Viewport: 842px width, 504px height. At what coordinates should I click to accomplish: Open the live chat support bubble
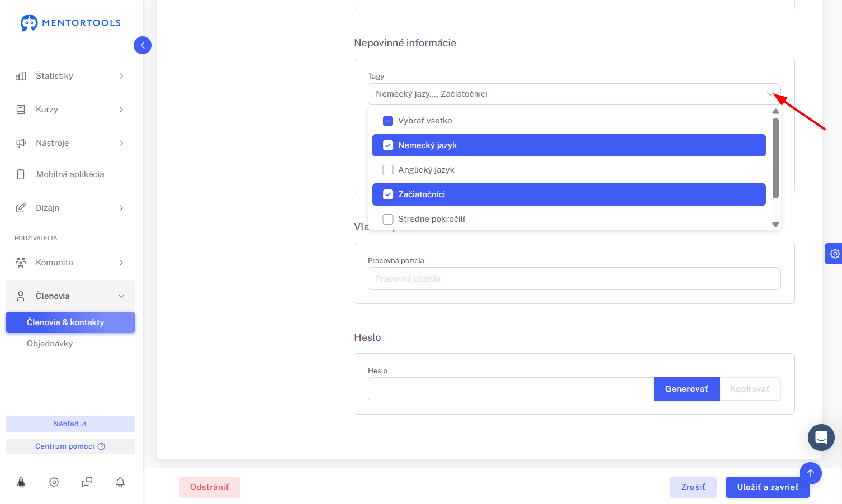click(821, 438)
